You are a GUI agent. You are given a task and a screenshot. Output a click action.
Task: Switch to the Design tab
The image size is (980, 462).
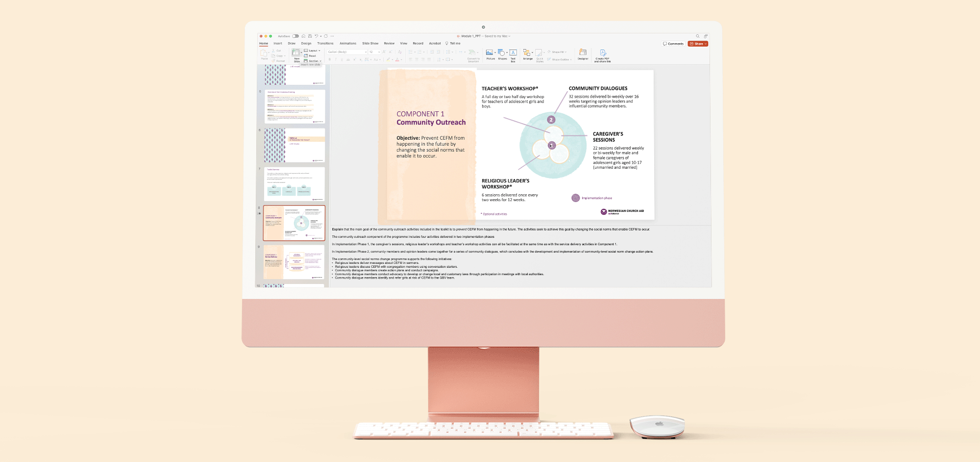306,43
